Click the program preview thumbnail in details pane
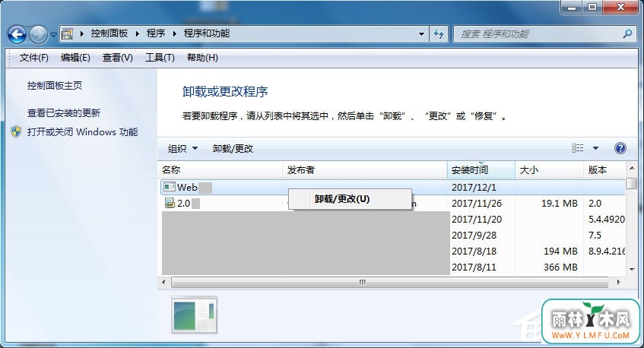Screen dimensions: 644x348 (195, 315)
